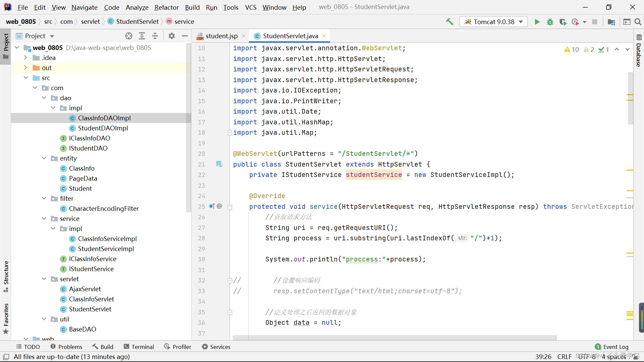Click the Stop square icon
Screen dimensions: 644x362
point(595,22)
